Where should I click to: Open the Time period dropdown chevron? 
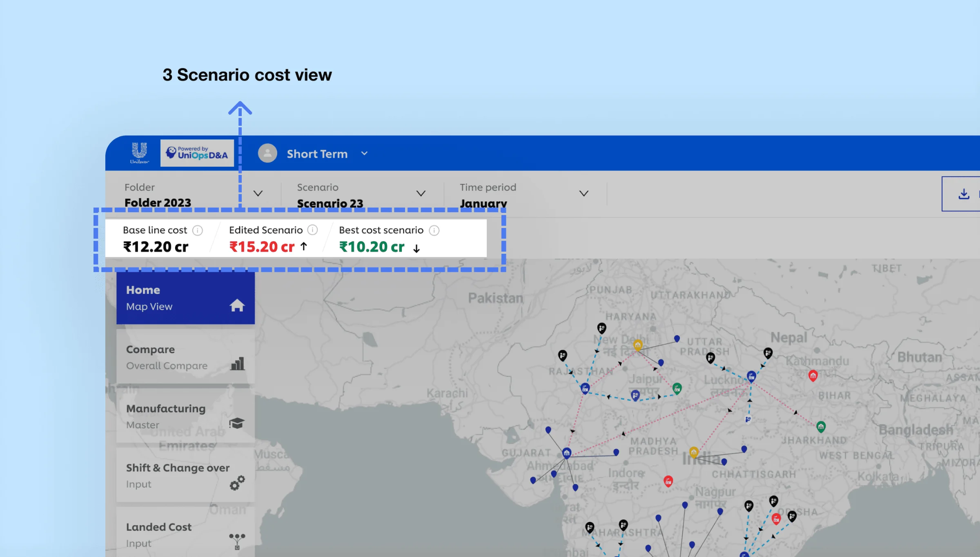[x=584, y=193]
